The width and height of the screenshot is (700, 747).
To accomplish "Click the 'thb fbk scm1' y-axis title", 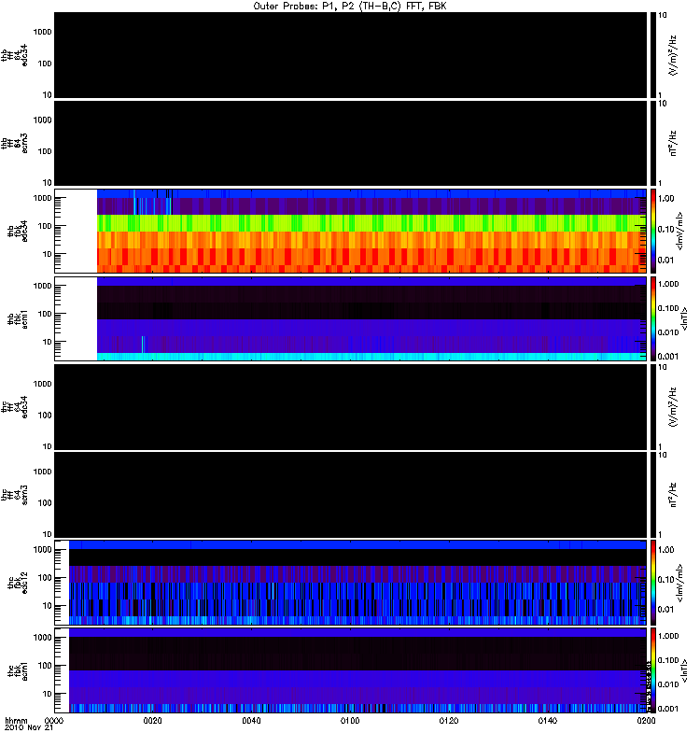I will pyautogui.click(x=18, y=318).
